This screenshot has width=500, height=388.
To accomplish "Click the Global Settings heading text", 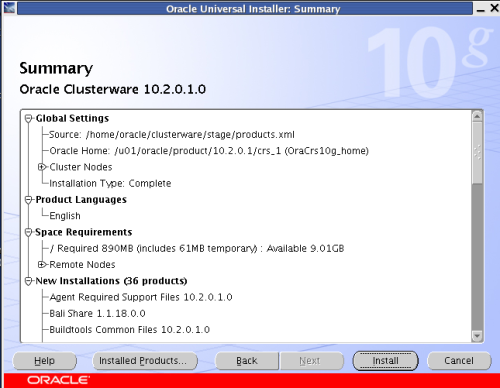I will click(72, 118).
